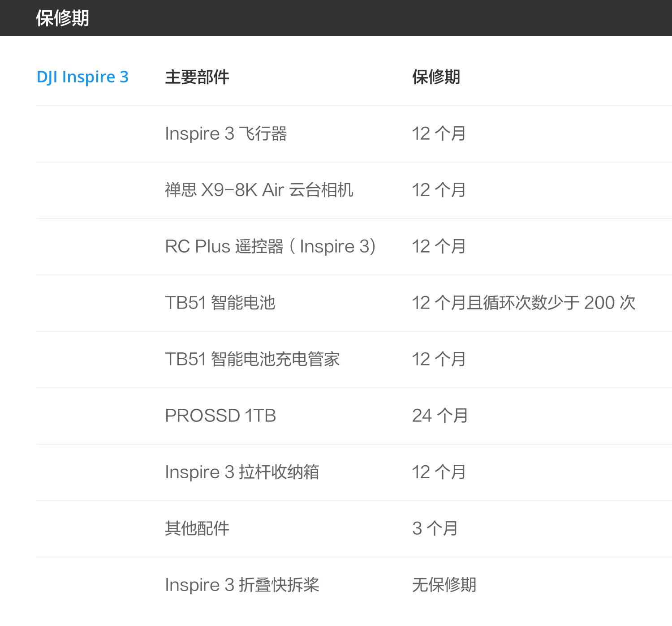Click 12 个月且循环次数少于 200 次 text
The image size is (672, 626).
tap(523, 303)
